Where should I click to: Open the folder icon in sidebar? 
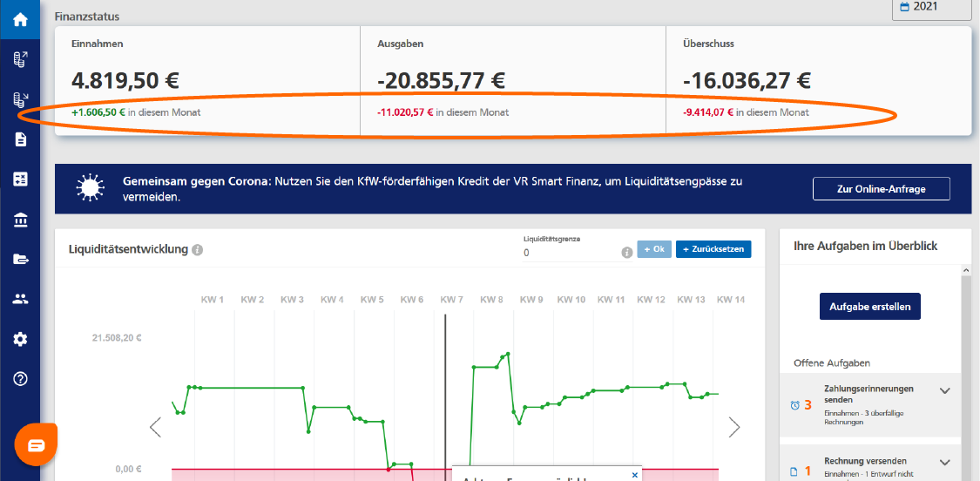coord(20,259)
